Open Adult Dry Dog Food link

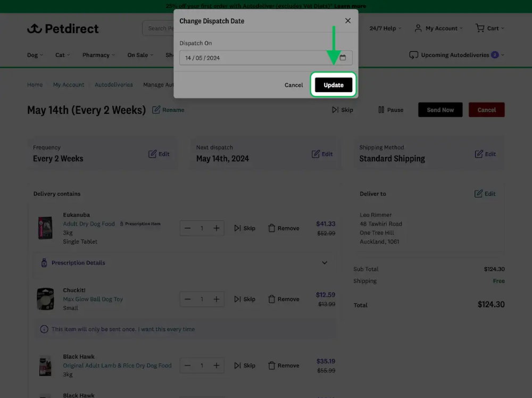(x=89, y=224)
